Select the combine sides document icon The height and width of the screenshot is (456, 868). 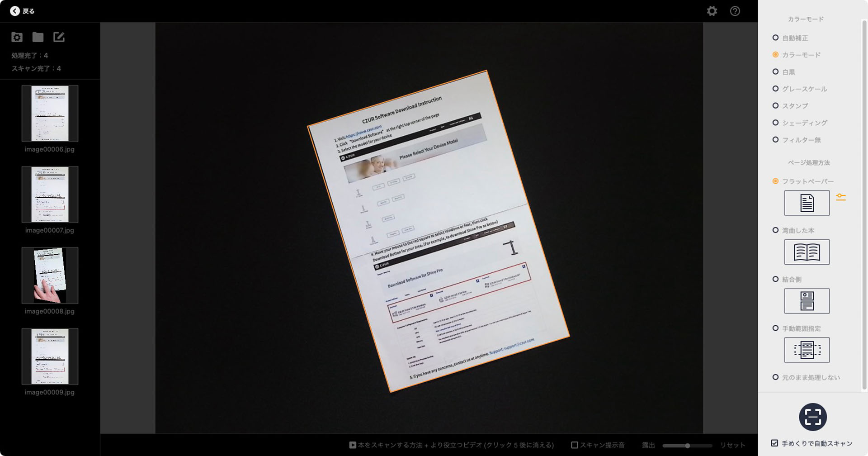[x=807, y=301]
